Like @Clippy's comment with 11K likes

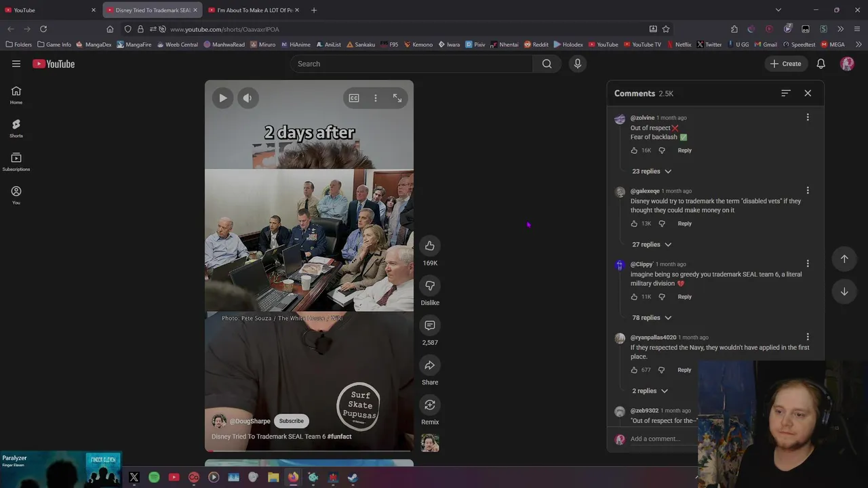click(634, 297)
